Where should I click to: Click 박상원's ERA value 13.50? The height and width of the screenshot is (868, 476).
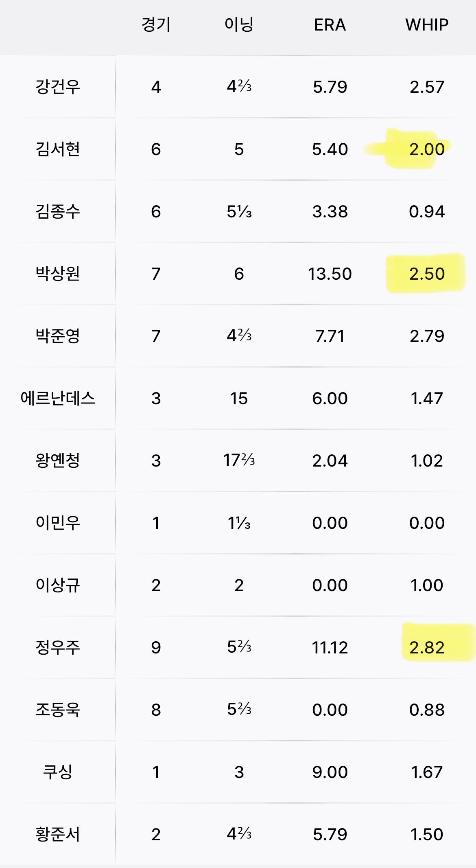point(330,274)
